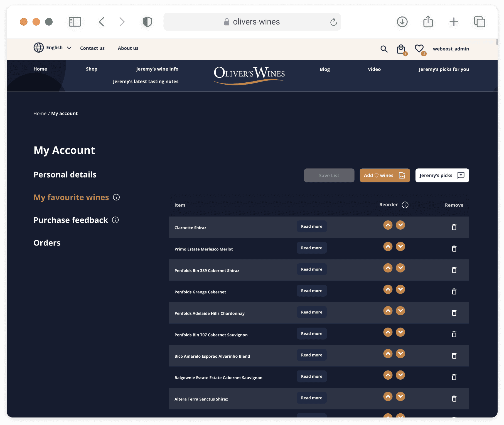The image size is (504, 425).
Task: Go to the Shop menu item
Action: pos(92,69)
